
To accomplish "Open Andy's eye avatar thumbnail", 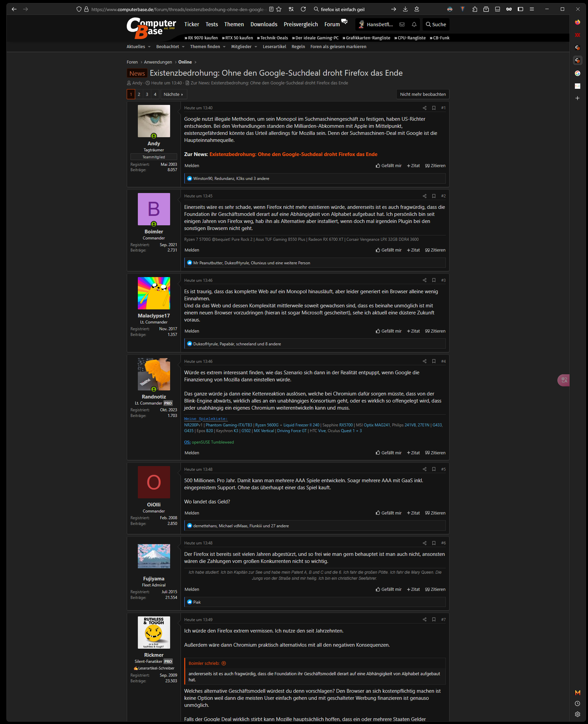I will point(154,121).
